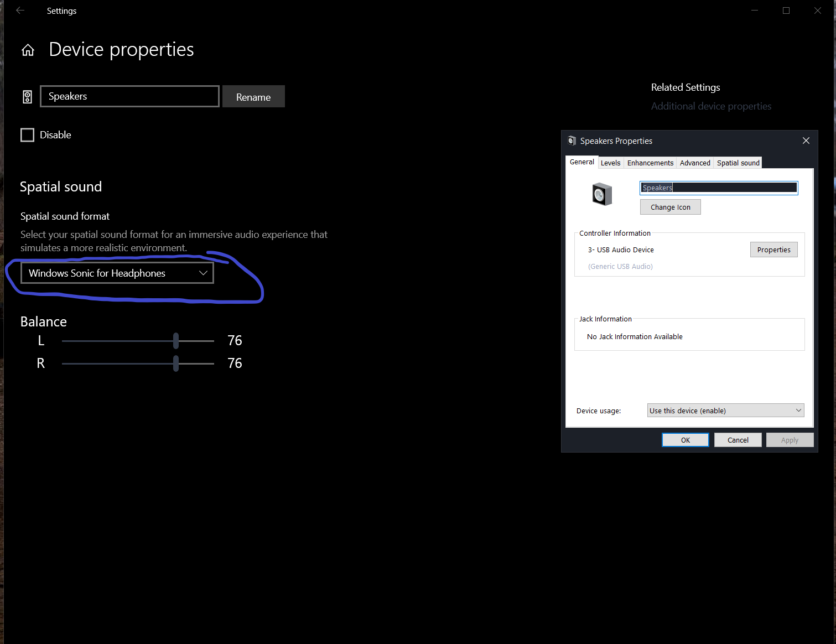
Task: Click the left balance slider handle
Action: pyautogui.click(x=176, y=341)
